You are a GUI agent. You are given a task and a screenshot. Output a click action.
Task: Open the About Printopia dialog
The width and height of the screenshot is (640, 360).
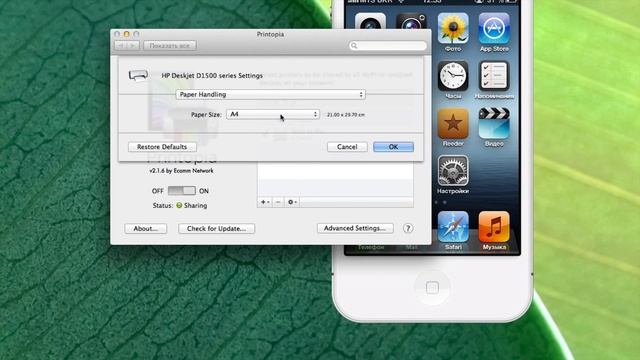[x=145, y=229]
